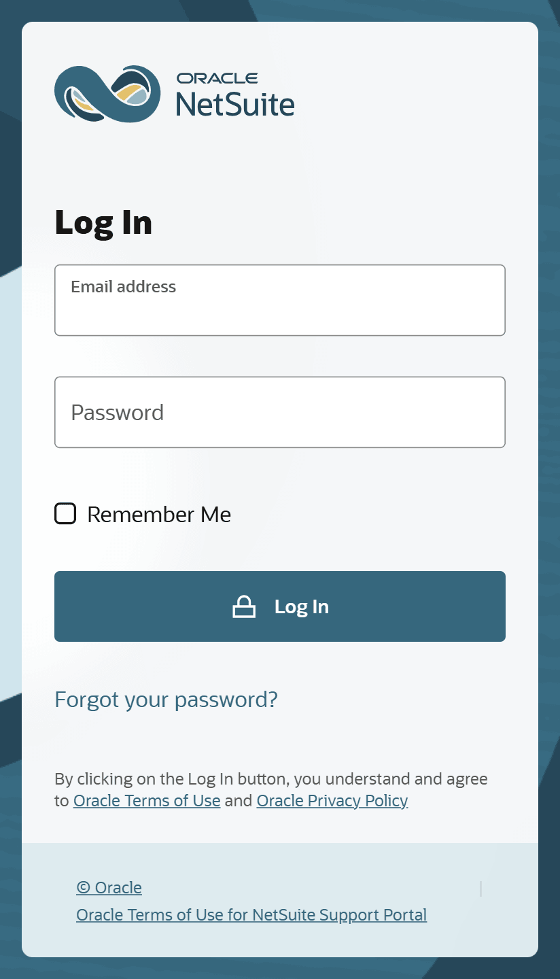Enable the Remember Me checkbox

click(x=65, y=514)
